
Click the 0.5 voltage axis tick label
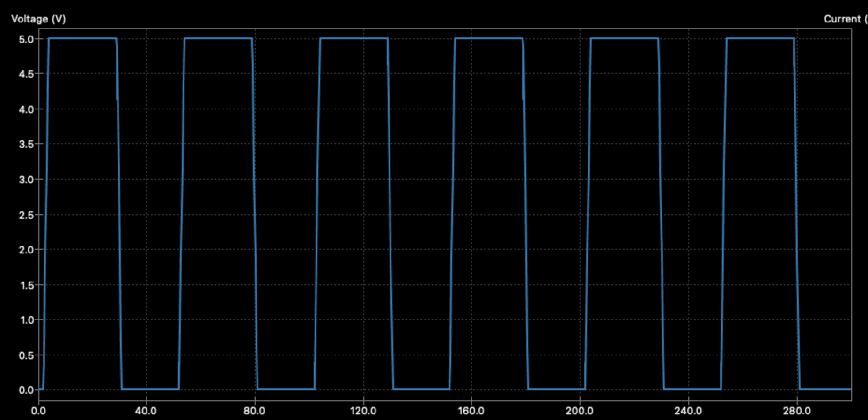[x=26, y=355]
